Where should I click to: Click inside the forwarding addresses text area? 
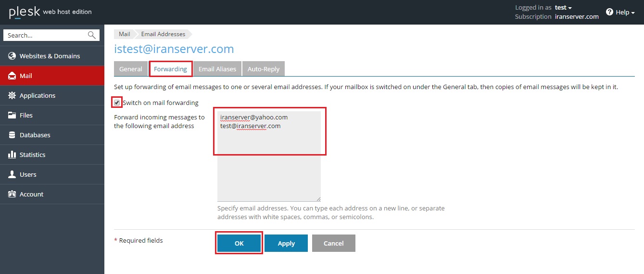tap(269, 157)
